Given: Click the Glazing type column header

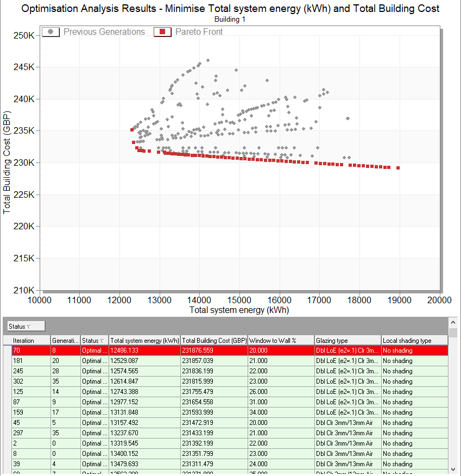Looking at the screenshot, I should tap(347, 341).
